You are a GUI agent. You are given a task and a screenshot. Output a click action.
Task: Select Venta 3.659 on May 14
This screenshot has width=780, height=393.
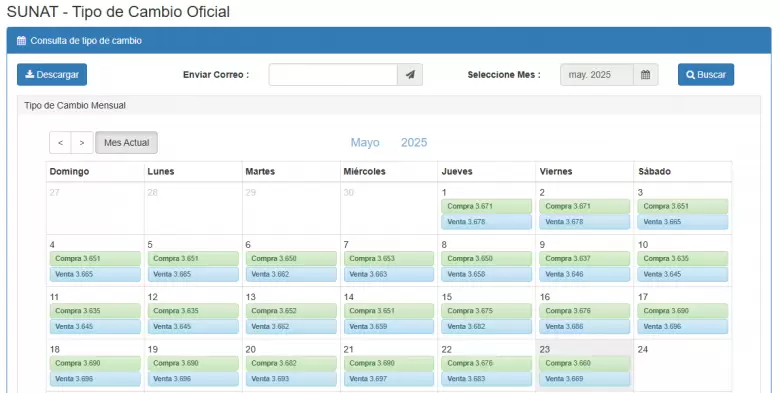coord(389,327)
